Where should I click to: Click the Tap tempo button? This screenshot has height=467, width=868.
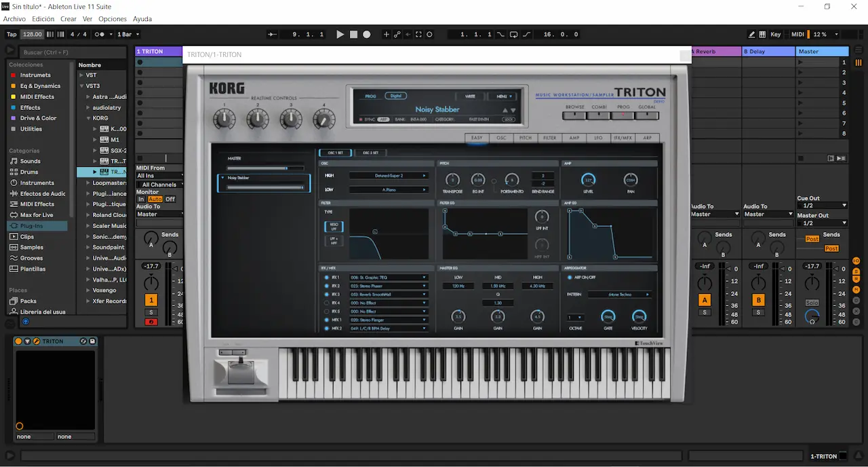12,34
